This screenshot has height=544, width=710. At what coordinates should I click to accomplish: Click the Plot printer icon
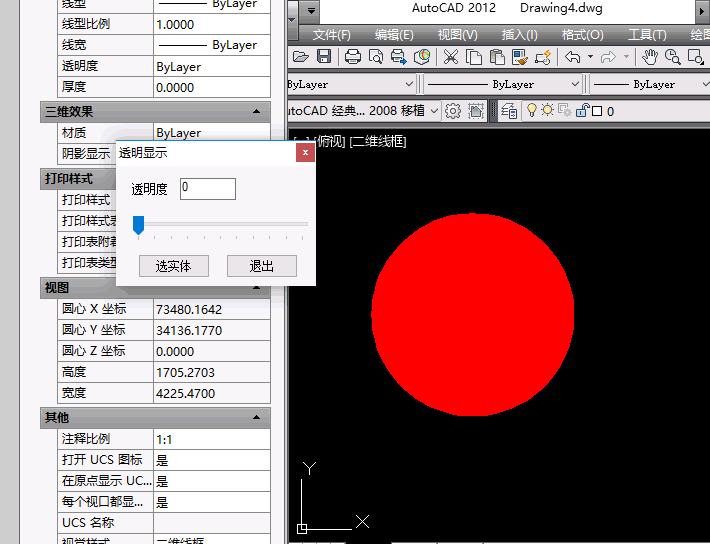pyautogui.click(x=353, y=57)
